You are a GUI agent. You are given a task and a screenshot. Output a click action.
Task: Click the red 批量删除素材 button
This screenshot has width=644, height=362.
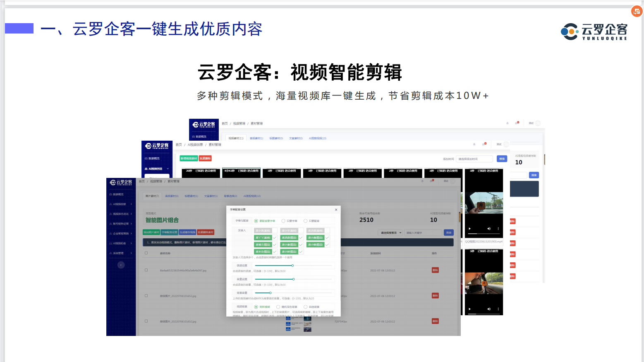click(x=206, y=233)
